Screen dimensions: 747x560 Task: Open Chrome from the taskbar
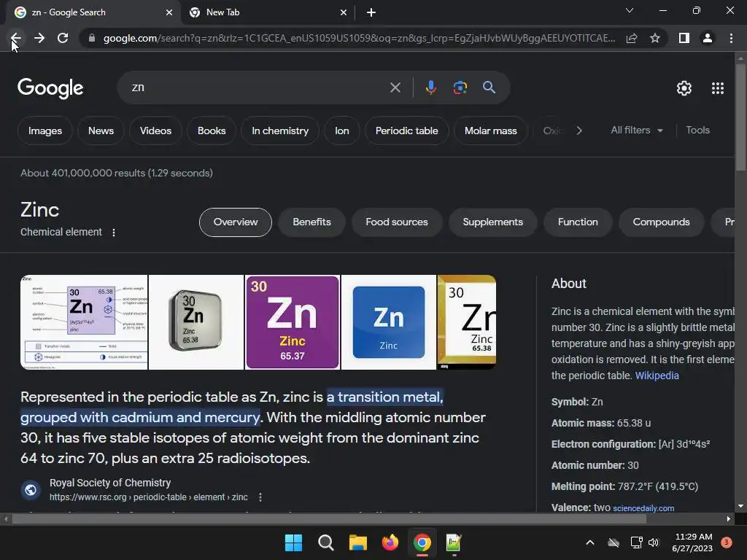(422, 542)
